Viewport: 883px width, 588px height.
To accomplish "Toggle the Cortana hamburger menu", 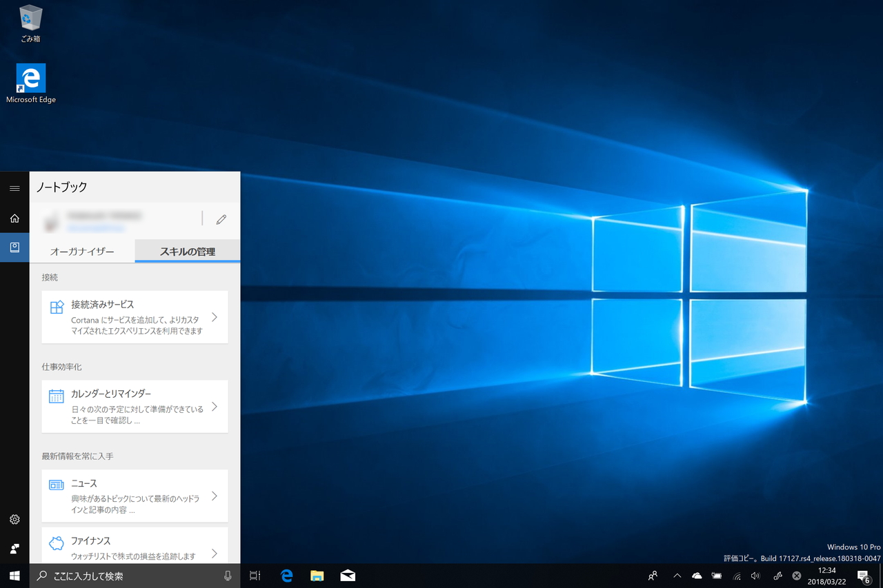I will [14, 187].
